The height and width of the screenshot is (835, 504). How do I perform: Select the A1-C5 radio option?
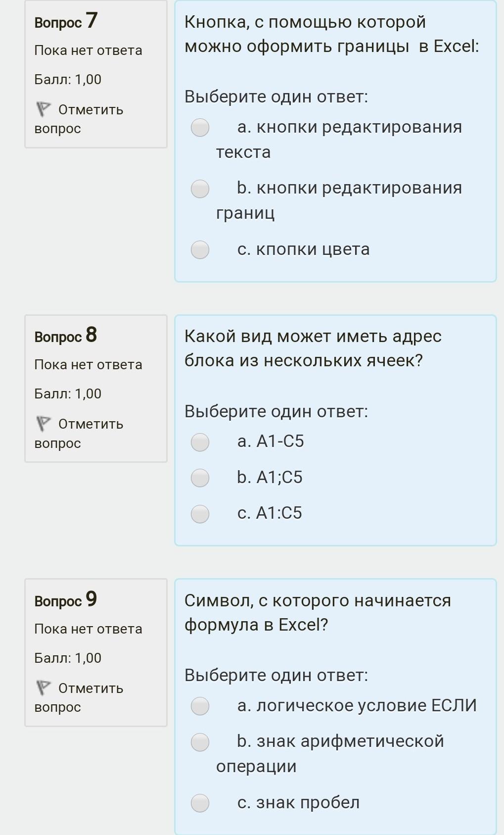200,442
